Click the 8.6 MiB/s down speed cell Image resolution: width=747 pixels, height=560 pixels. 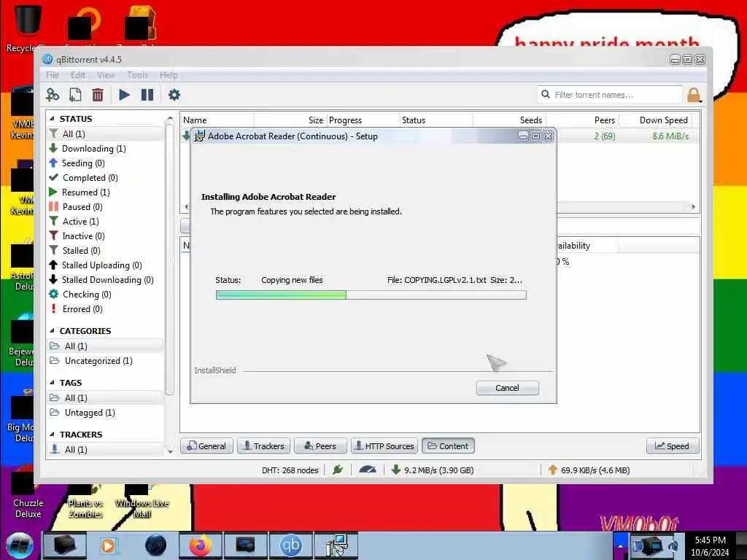tap(670, 136)
